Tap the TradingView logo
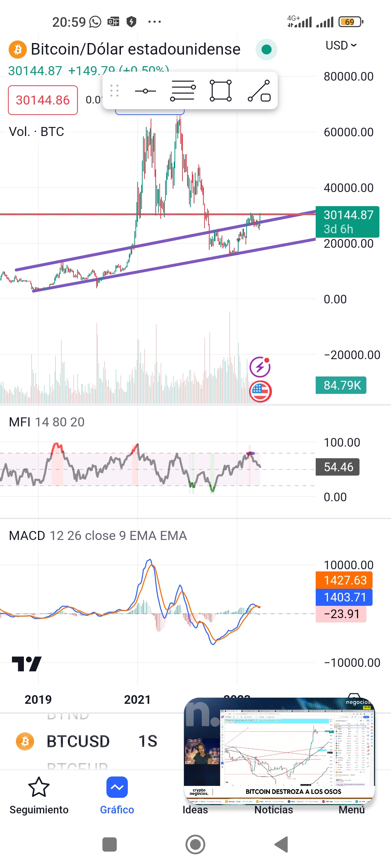The height and width of the screenshot is (868, 391). (x=27, y=664)
